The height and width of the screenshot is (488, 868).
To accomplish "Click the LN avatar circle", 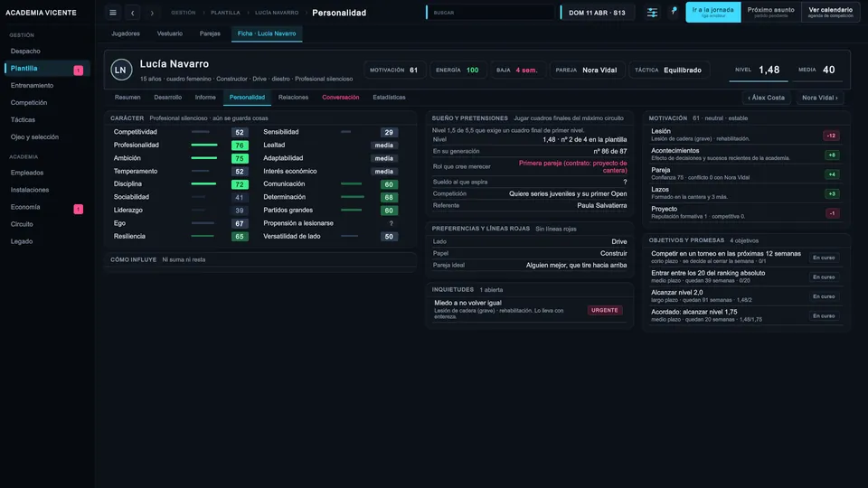I will [121, 70].
